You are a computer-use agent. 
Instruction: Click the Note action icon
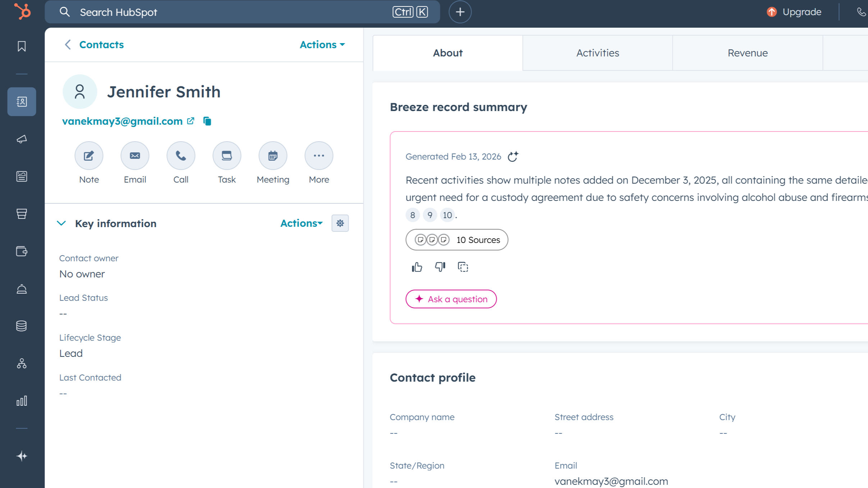point(89,156)
